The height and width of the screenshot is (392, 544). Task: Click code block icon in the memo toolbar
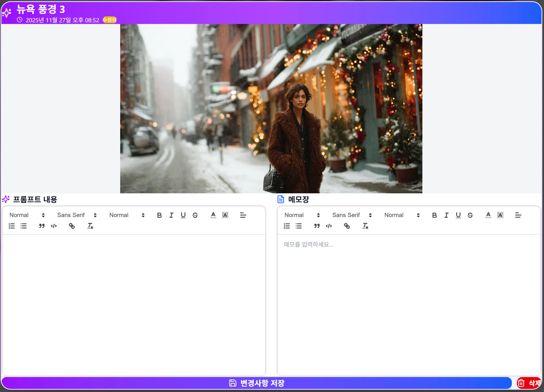point(329,226)
